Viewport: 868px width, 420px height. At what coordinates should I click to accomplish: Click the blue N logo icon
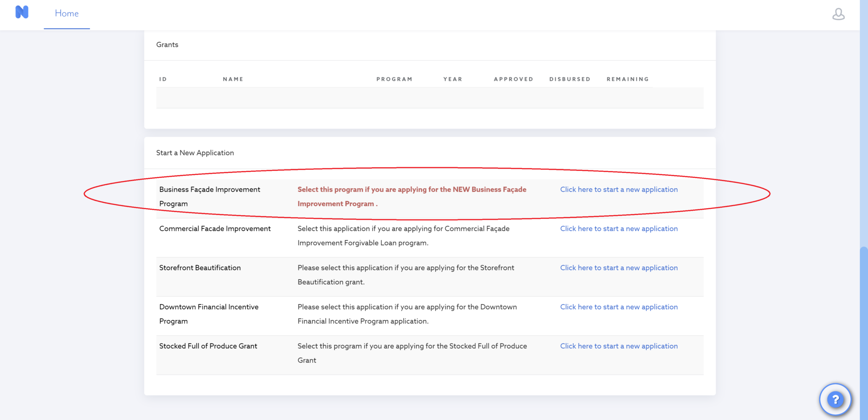(x=22, y=12)
